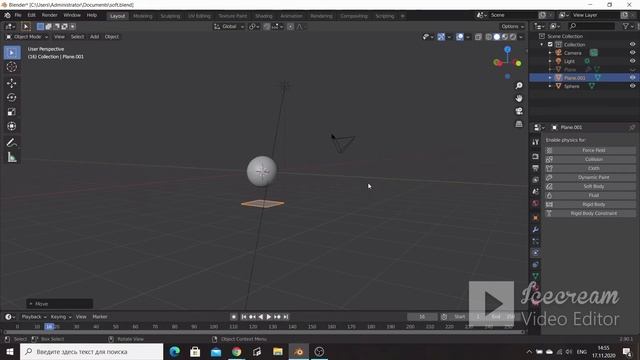Image resolution: width=640 pixels, height=360 pixels.
Task: Switch to Rendered viewport shading
Action: (513, 37)
